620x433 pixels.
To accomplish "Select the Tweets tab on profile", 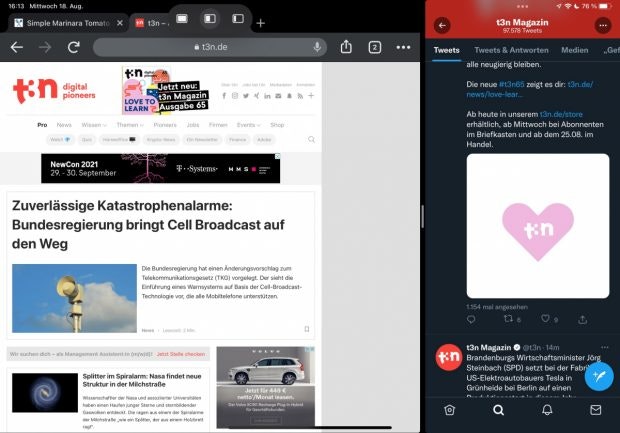I will click(x=446, y=50).
